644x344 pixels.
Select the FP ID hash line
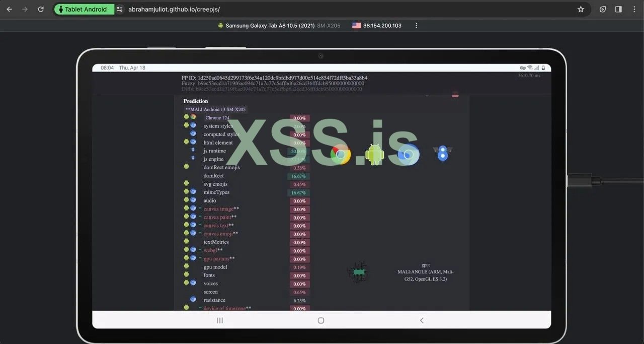coord(274,78)
